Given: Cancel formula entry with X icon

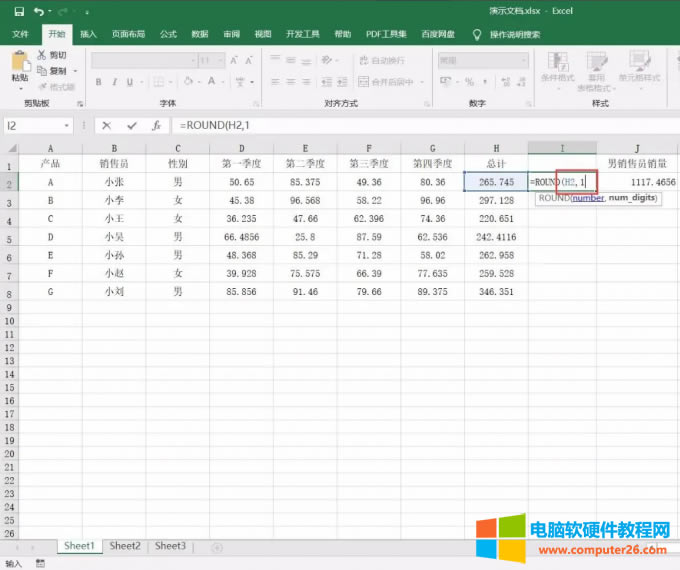Looking at the screenshot, I should (107, 126).
